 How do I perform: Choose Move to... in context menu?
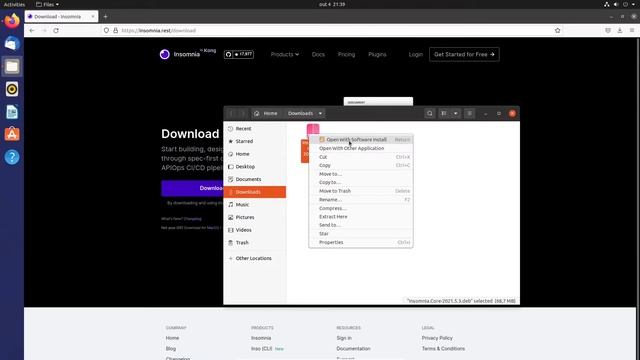tap(361, 174)
